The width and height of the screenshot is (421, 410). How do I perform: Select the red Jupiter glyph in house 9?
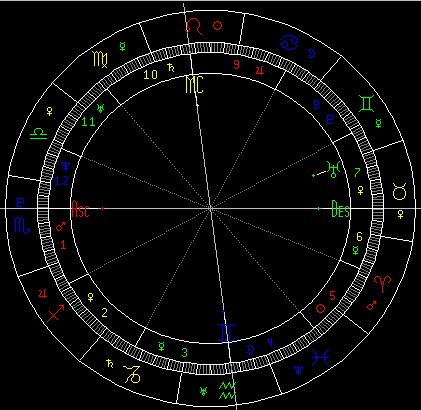point(260,70)
